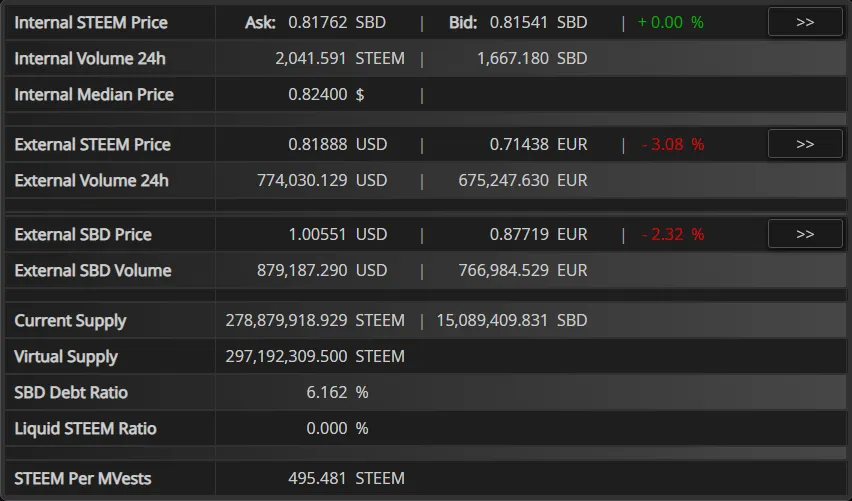The height and width of the screenshot is (501, 852).
Task: Click the Internal Volume 24h row label
Action: click(x=90, y=58)
